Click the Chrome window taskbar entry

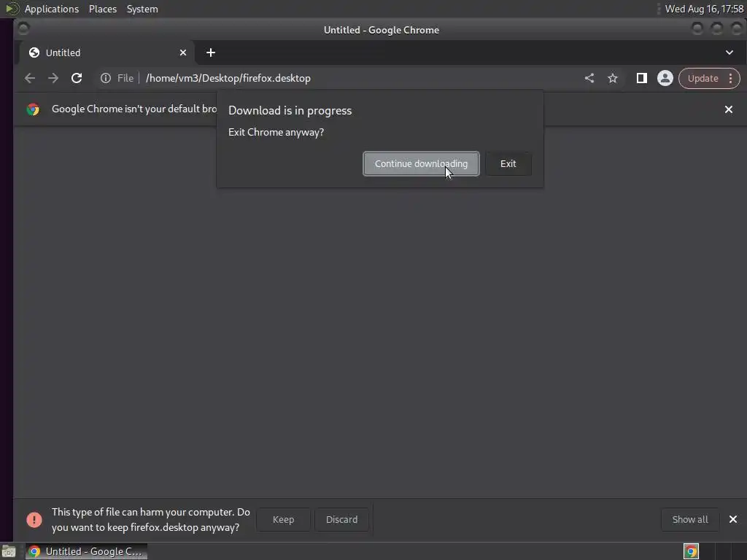pyautogui.click(x=86, y=551)
